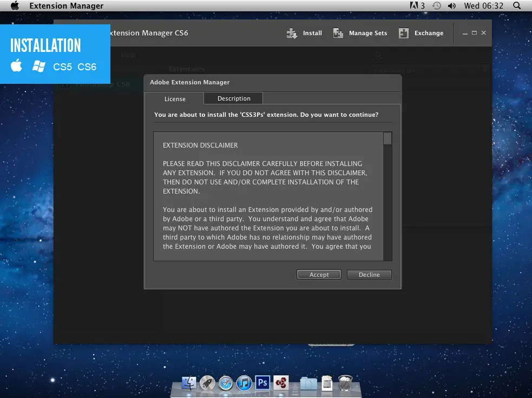
Task: Decline the extension installation
Action: click(369, 275)
